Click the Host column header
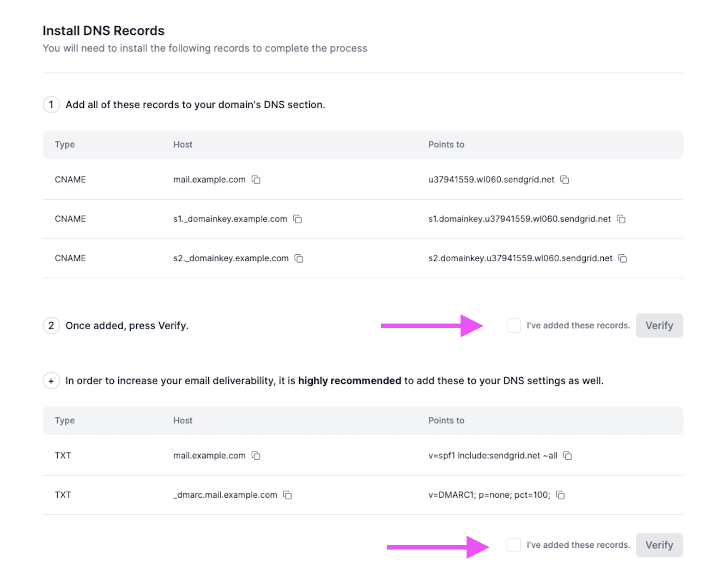Image resolution: width=728 pixels, height=587 pixels. click(182, 144)
